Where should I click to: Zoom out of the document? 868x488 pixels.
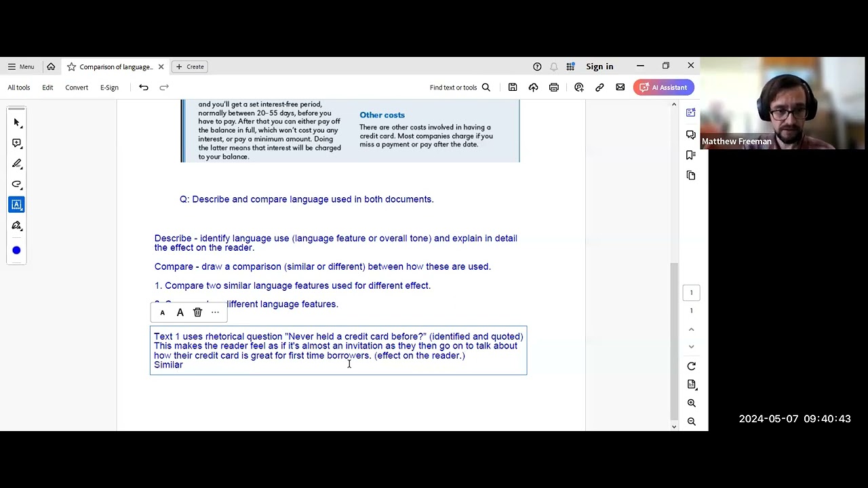pos(692,422)
